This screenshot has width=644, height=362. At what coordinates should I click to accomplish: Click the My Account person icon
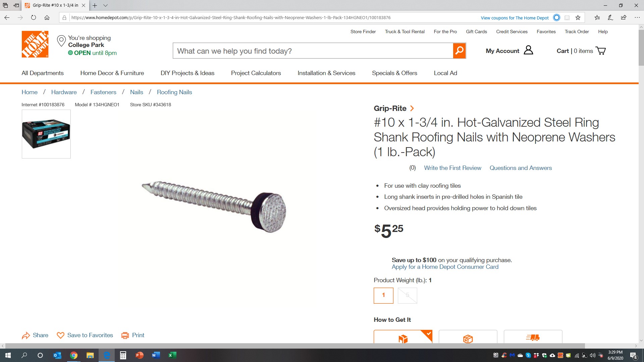click(x=528, y=50)
